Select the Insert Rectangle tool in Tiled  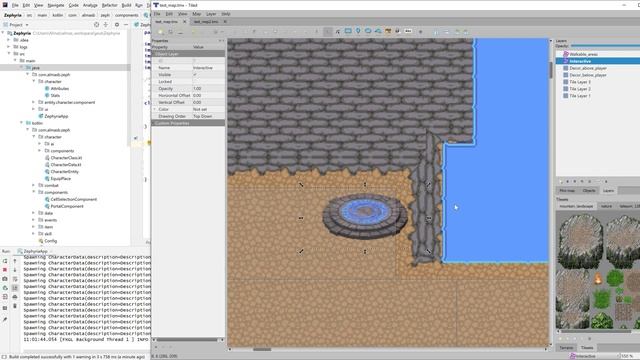[x=348, y=31]
